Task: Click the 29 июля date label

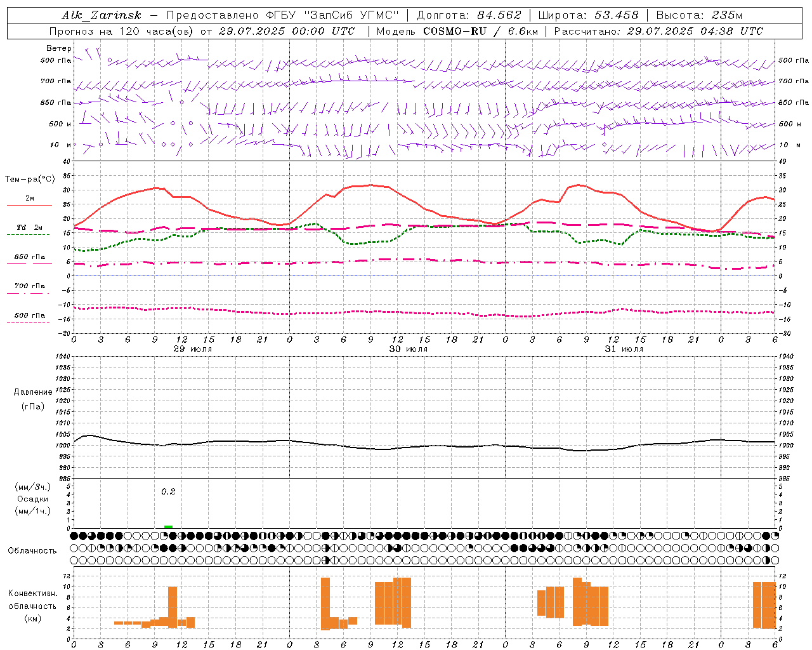Action: pos(193,349)
